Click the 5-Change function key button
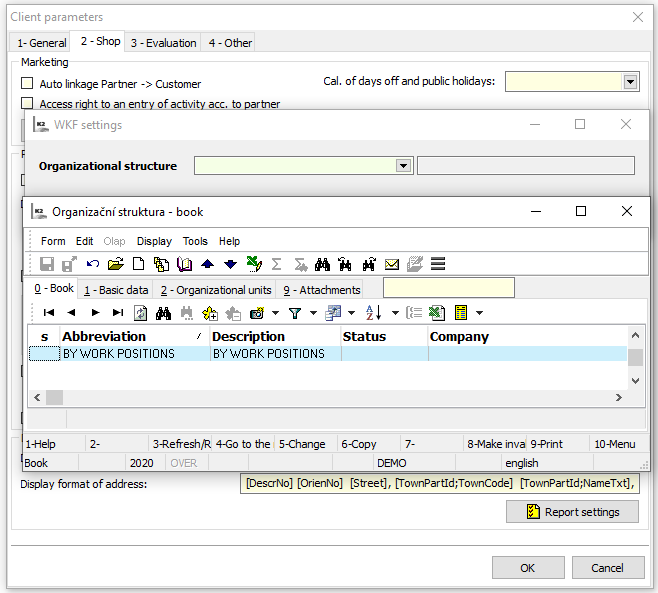658x593 pixels. [x=306, y=444]
